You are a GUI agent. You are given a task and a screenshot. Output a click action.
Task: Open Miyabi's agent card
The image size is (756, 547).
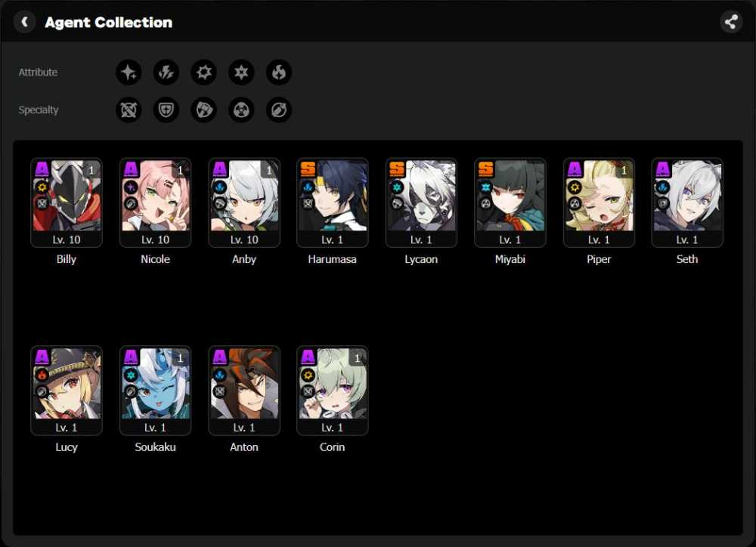pyautogui.click(x=510, y=203)
